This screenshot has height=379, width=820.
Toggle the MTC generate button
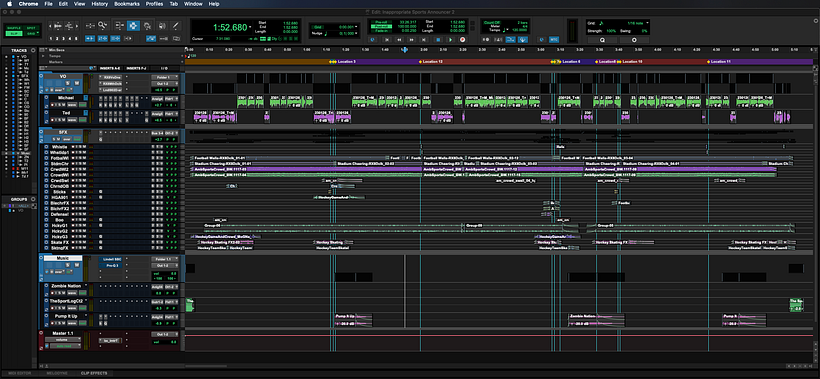(554, 40)
